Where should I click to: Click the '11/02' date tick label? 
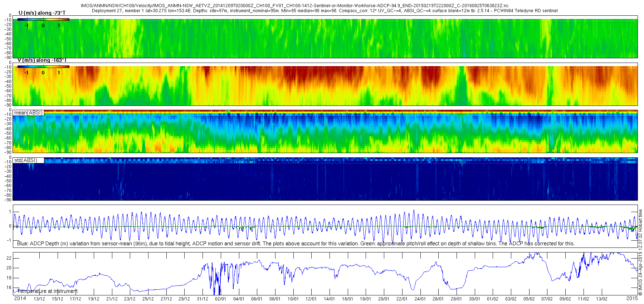(x=583, y=299)
